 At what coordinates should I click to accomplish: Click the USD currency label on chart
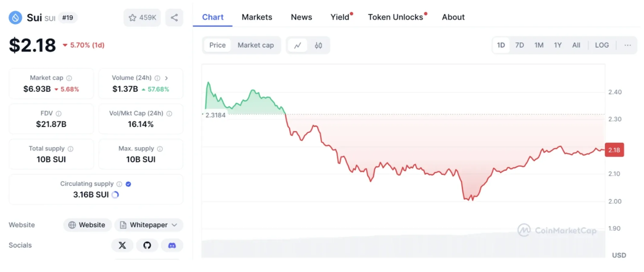619,255
